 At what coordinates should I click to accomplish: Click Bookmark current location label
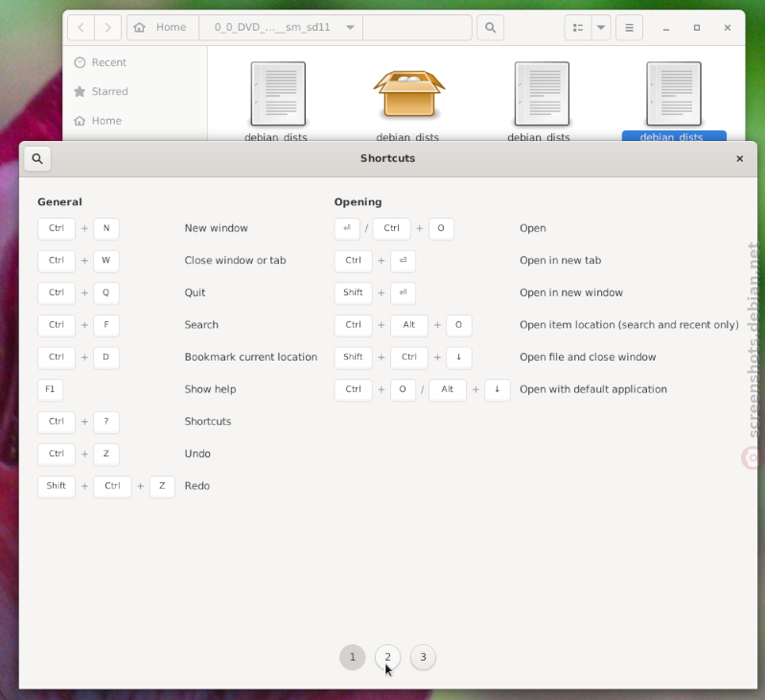click(251, 357)
